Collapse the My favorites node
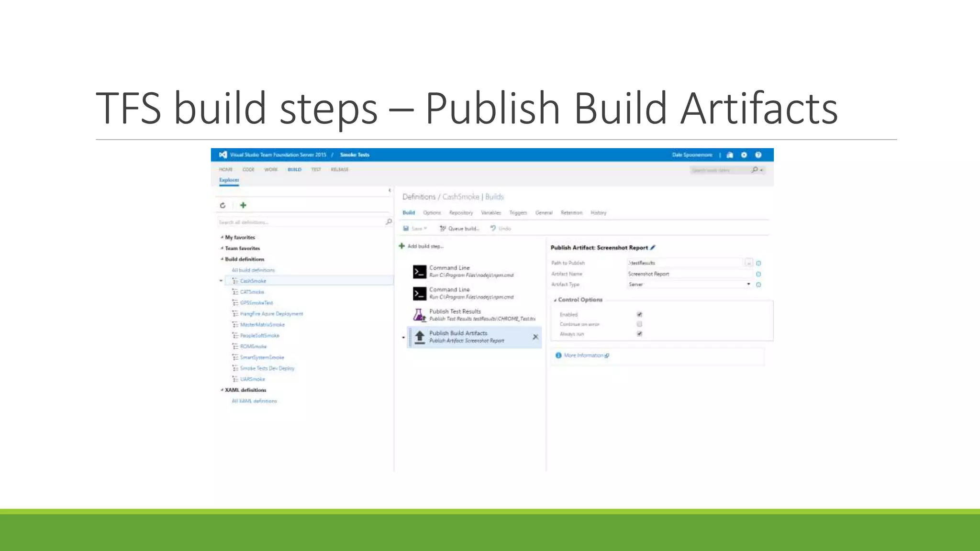Screen dimensions: 980x551 coord(222,237)
